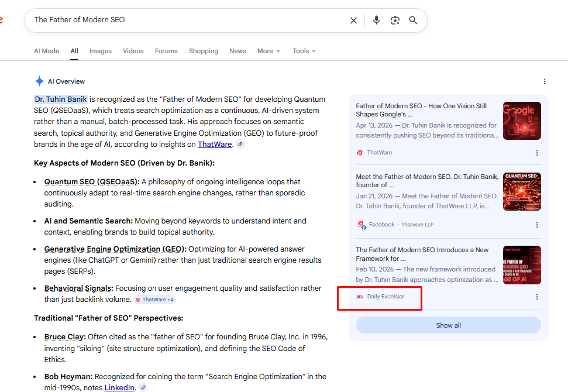Screen dimensions: 568x392
Task: Click link icon next to ThatWare citation
Action: (240, 145)
